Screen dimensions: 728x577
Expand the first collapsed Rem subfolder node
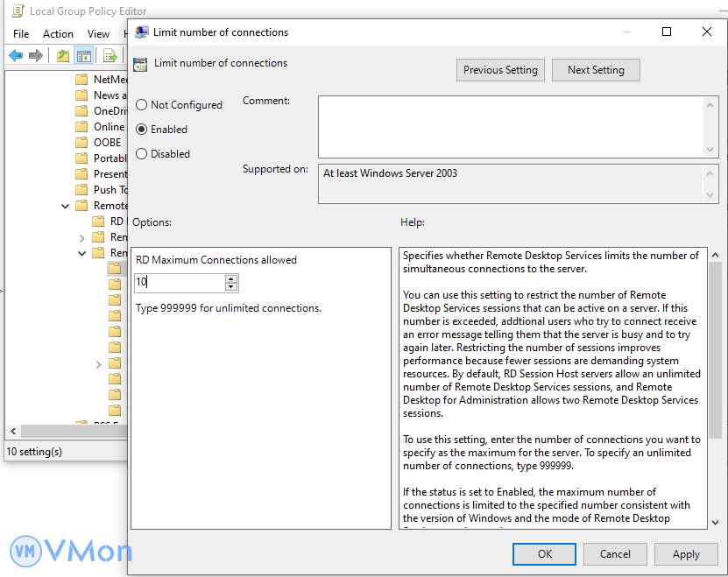[x=82, y=237]
